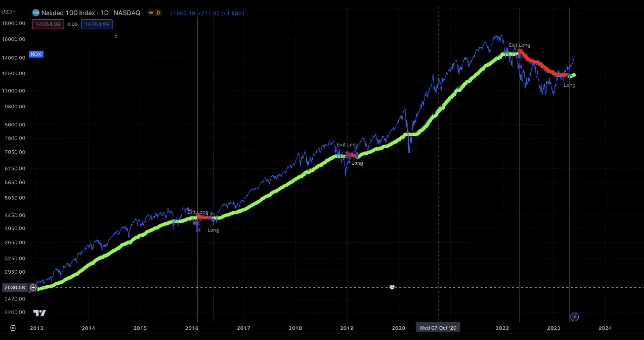This screenshot has width=644, height=340.
Task: Open the USD currency dropdown
Action: pos(8,12)
